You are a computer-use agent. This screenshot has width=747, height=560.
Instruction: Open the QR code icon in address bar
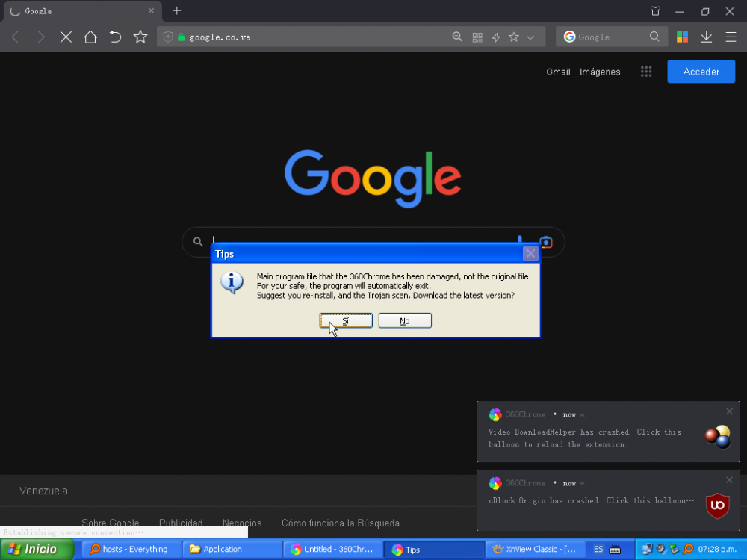[x=477, y=37]
